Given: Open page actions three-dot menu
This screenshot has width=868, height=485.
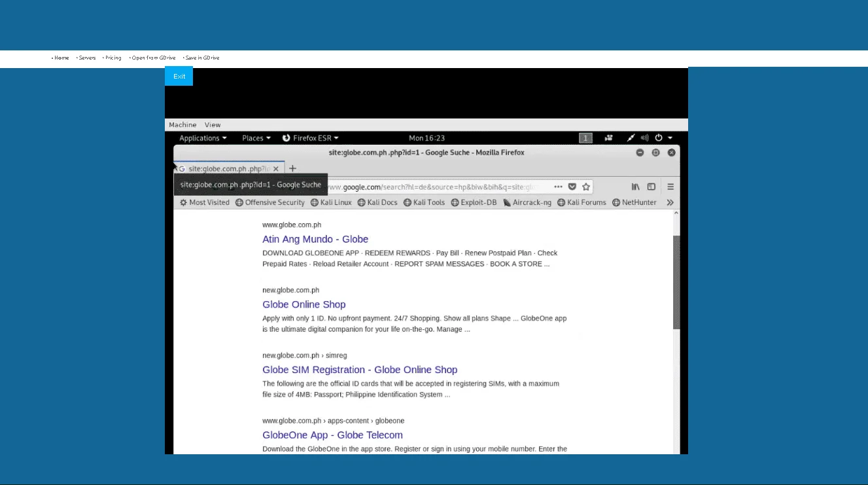Looking at the screenshot, I should point(558,187).
